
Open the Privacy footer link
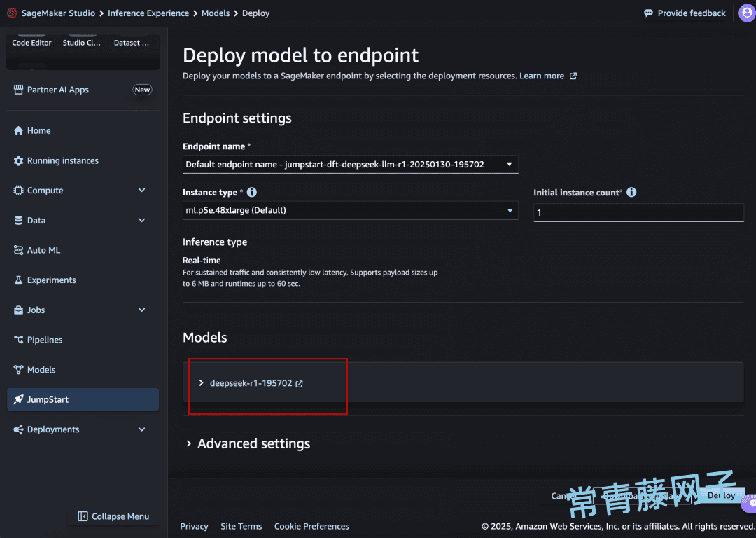coord(194,526)
